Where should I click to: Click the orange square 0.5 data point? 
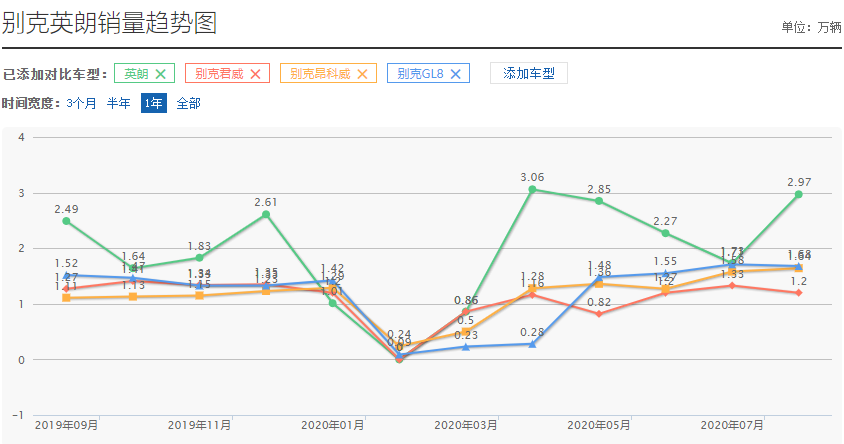click(x=466, y=332)
